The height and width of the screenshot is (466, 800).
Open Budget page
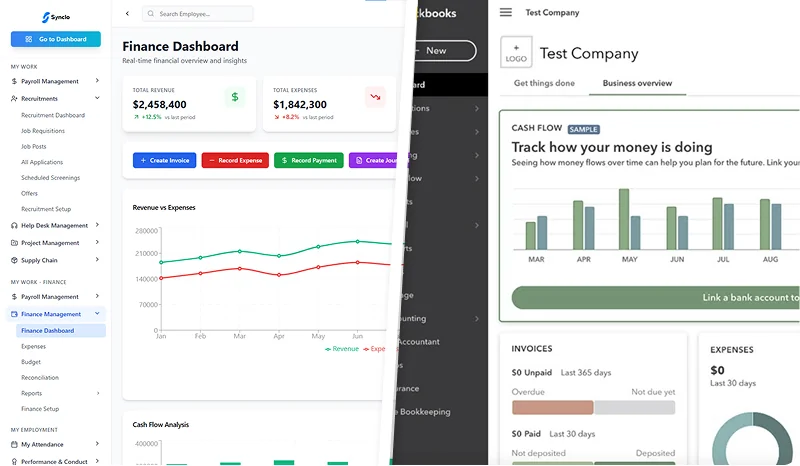(31, 362)
